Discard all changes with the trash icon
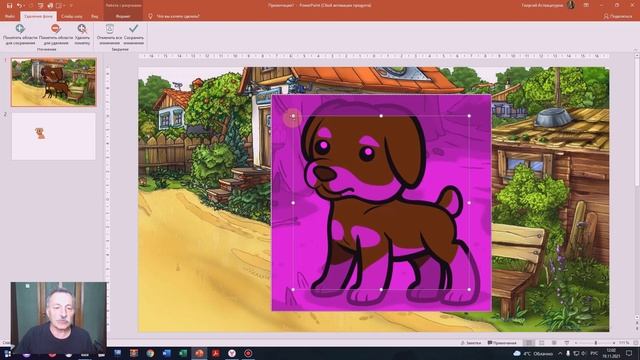Viewport: 640px width, 360px height. pos(110,29)
